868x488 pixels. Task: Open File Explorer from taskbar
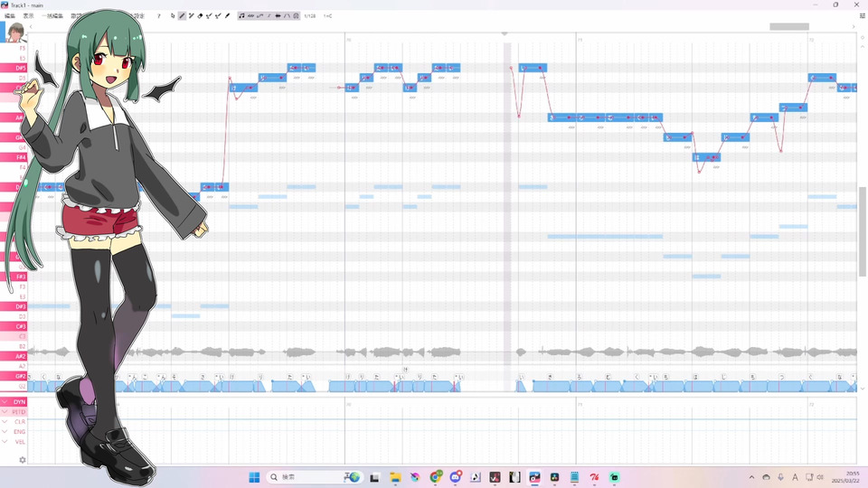395,477
